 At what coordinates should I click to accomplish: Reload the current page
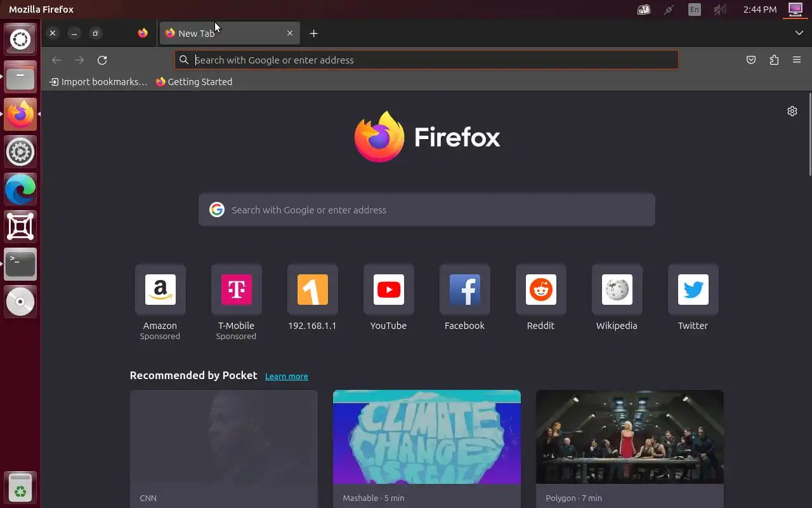coord(102,60)
